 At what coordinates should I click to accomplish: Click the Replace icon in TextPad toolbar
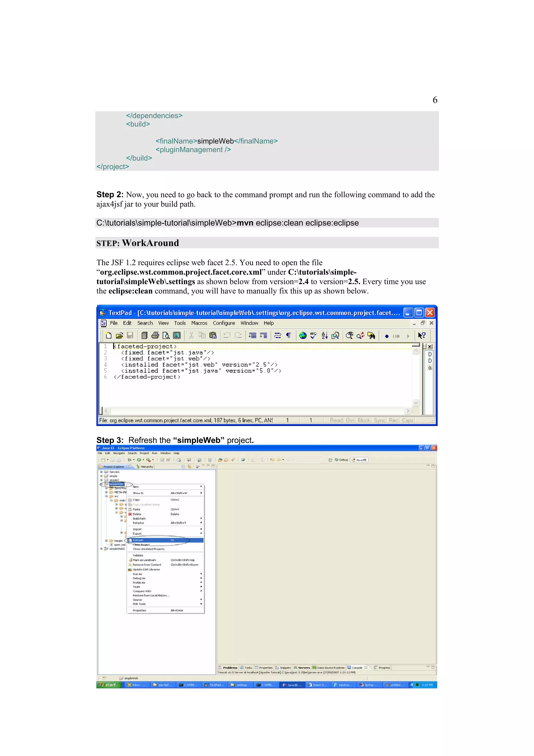361,335
